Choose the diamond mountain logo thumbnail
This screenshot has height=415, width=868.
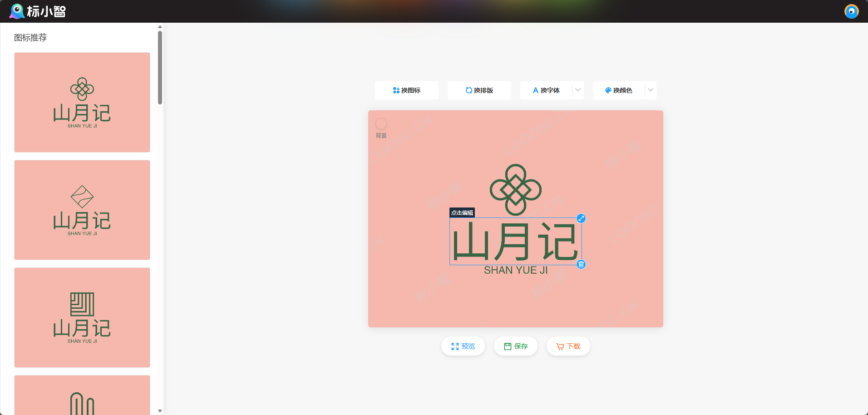pos(82,210)
